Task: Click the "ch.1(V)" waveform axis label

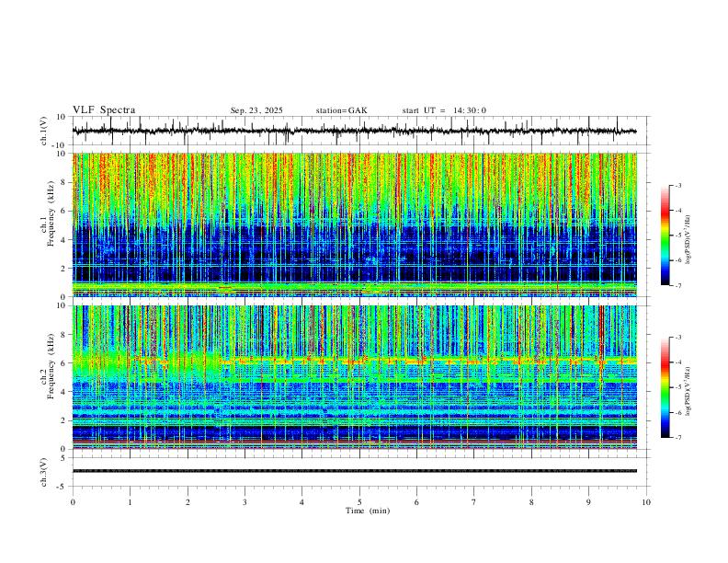Action: click(x=44, y=131)
